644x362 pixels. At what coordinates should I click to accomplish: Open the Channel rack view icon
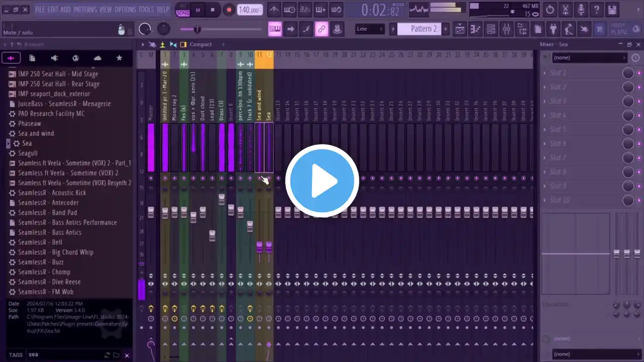491,29
